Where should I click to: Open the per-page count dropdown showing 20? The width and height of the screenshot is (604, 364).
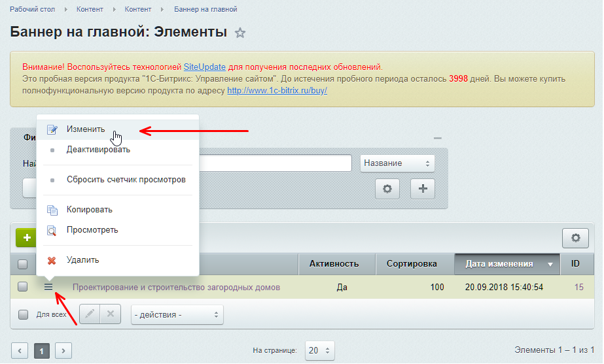[x=320, y=350]
